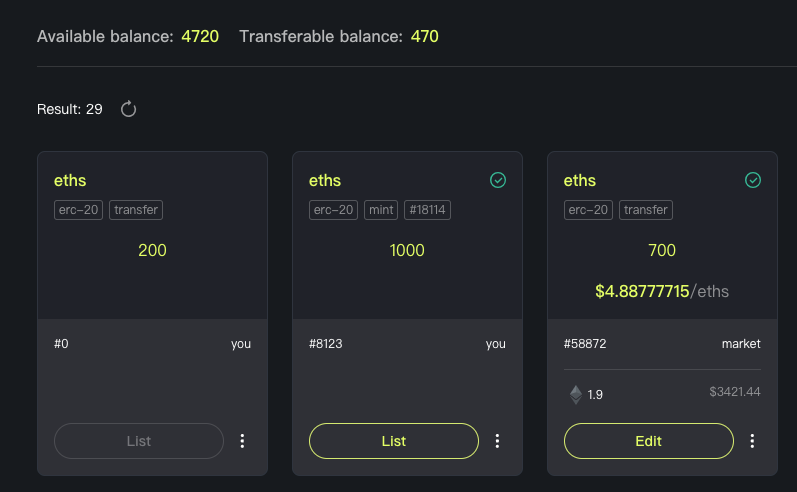Viewport: 797px width, 492px height.
Task: Click the greyed List button on card #0
Action: pyautogui.click(x=139, y=441)
